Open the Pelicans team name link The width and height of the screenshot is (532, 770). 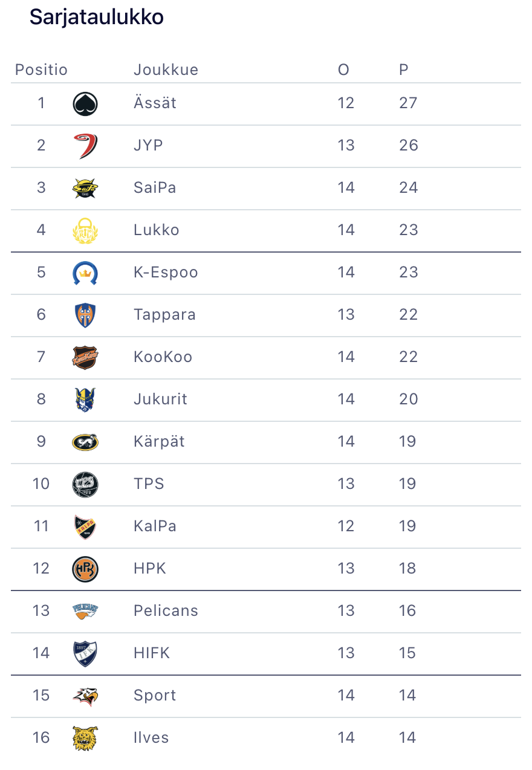click(x=166, y=610)
